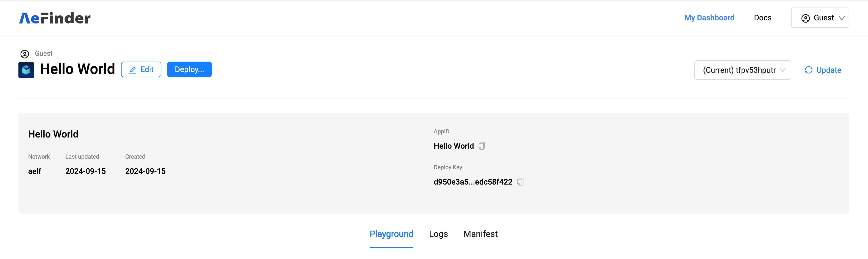868x259 pixels.
Task: Copy the AppID using its copy icon
Action: (x=482, y=146)
